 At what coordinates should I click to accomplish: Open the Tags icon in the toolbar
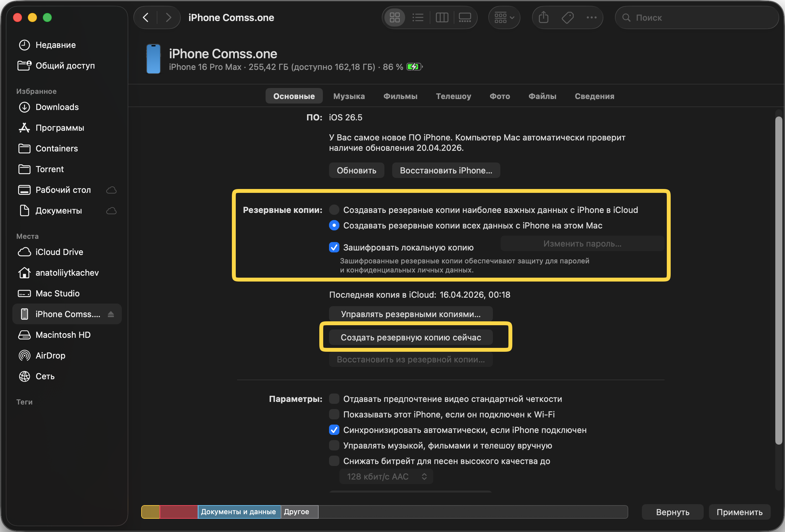(x=567, y=17)
